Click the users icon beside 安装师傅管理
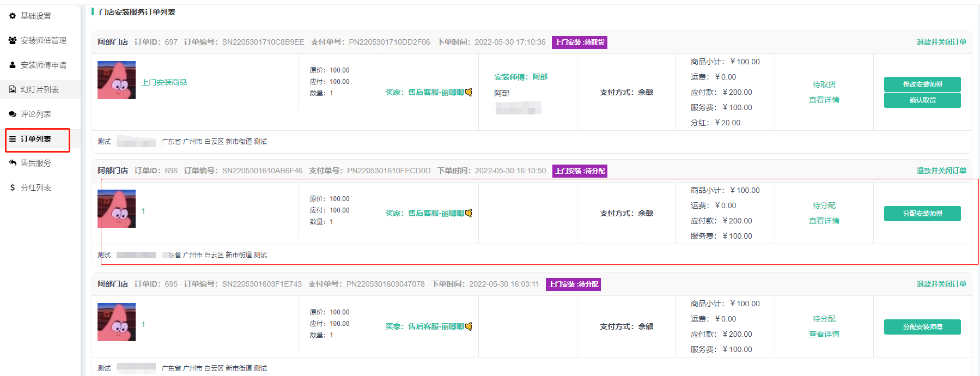The image size is (980, 376). click(13, 40)
